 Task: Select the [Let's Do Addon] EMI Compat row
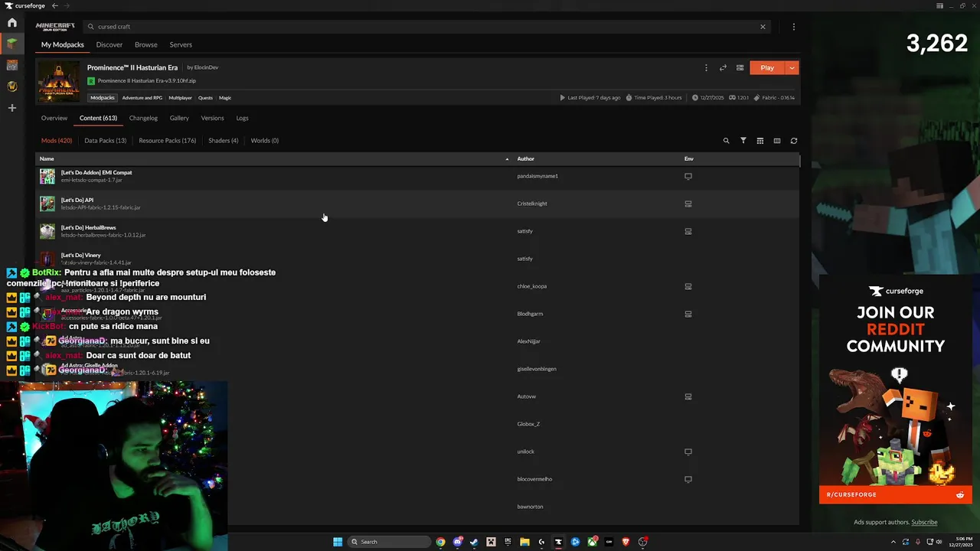click(x=418, y=176)
